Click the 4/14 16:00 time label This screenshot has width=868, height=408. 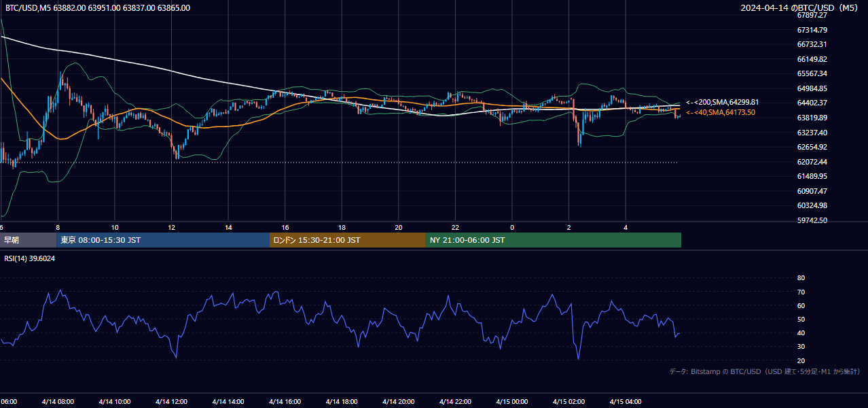pyautogui.click(x=285, y=402)
